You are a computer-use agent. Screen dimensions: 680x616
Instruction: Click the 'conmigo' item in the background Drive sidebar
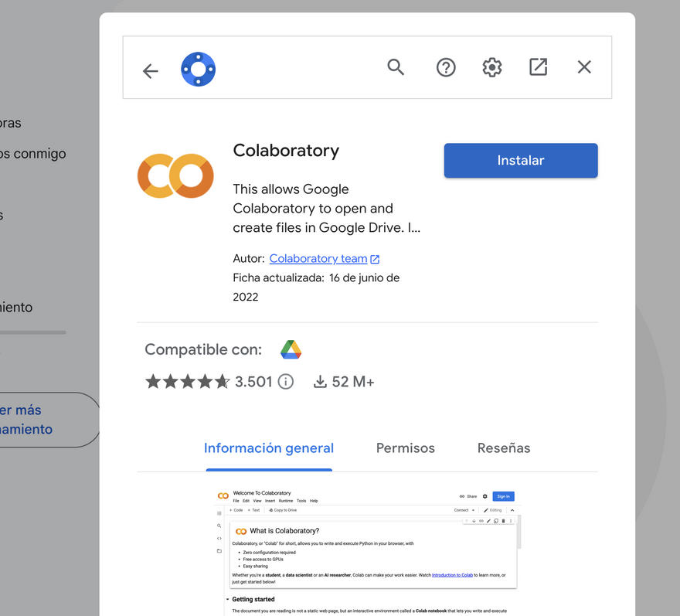33,154
